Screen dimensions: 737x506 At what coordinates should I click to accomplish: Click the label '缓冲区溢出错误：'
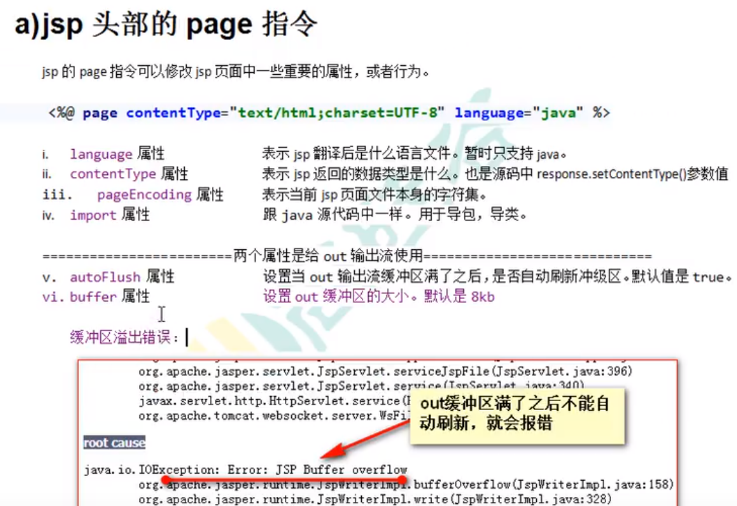[x=125, y=337]
